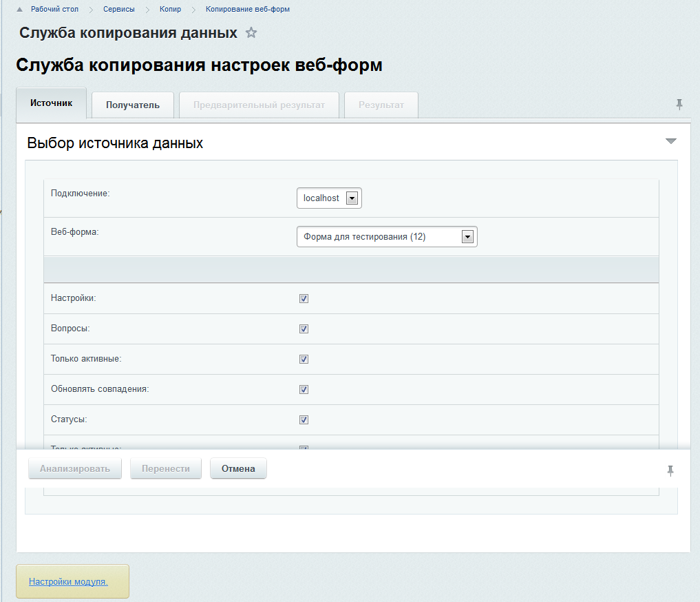The image size is (700, 602).
Task: Collapse the Выбор источника данных section
Action: (x=671, y=141)
